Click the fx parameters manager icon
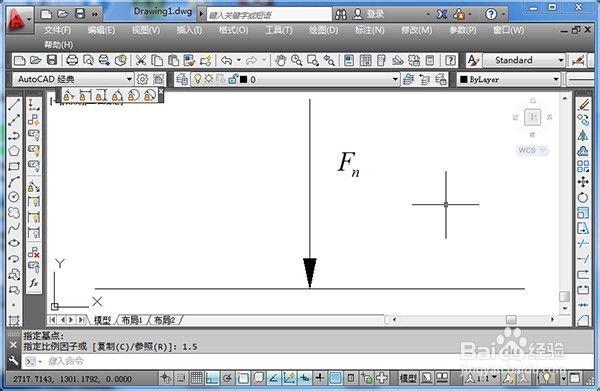Viewport: 600px width, 391px height. coord(34,283)
